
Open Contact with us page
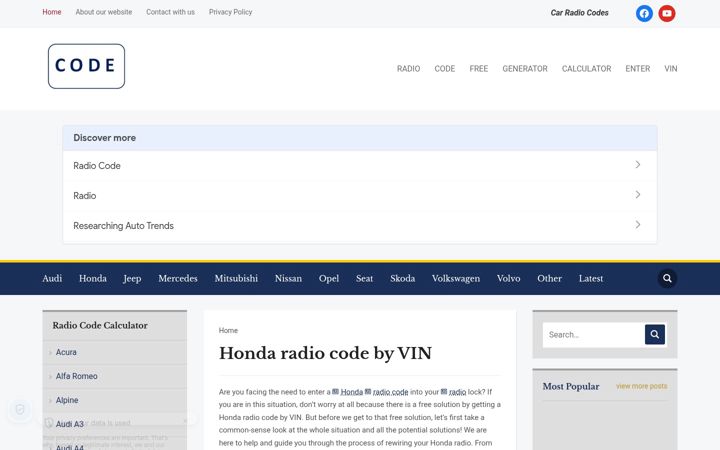point(170,12)
